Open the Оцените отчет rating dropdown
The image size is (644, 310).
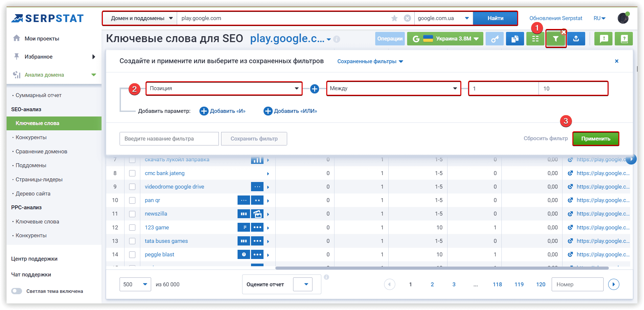pyautogui.click(x=303, y=284)
